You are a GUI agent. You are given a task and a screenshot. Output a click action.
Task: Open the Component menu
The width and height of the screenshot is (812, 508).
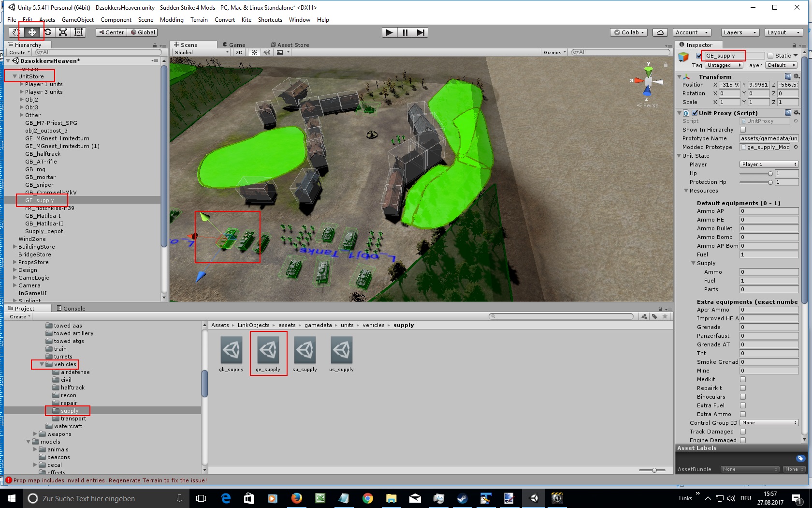116,20
